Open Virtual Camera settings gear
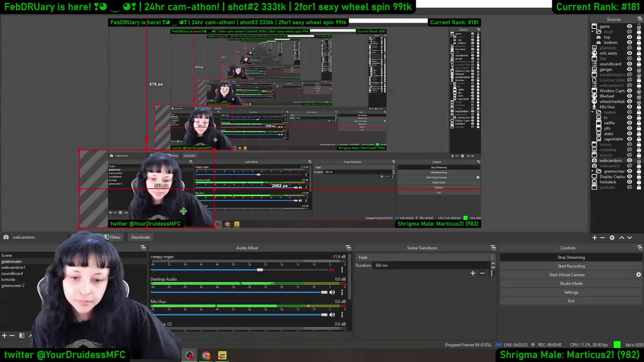 [x=638, y=275]
